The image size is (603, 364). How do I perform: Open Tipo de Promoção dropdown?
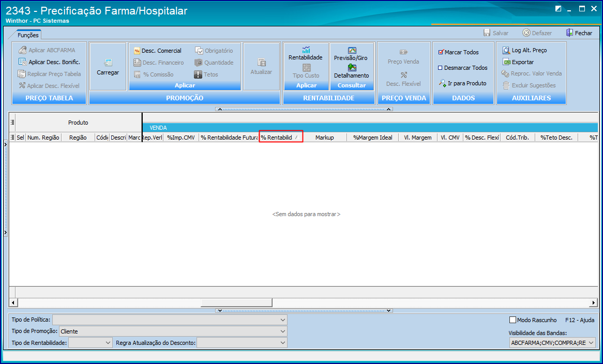pos(283,331)
